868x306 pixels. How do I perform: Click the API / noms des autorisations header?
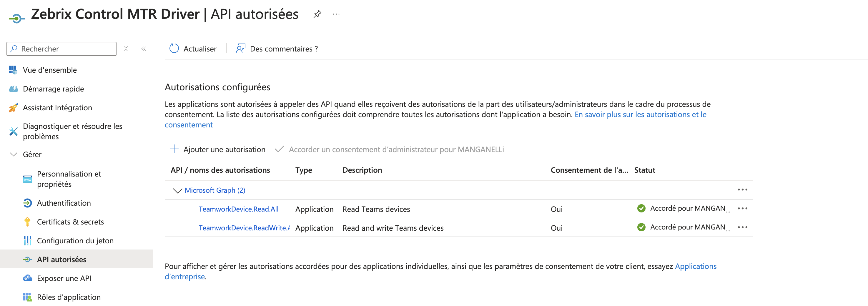pyautogui.click(x=220, y=170)
